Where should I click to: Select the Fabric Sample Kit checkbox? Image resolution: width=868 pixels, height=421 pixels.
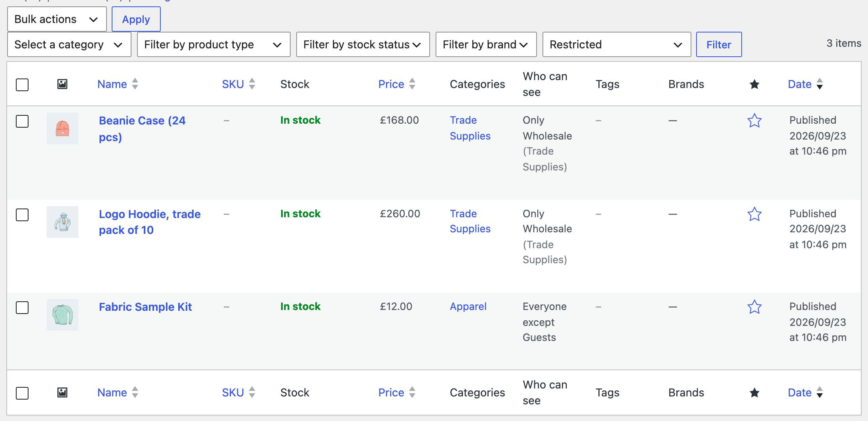point(22,307)
